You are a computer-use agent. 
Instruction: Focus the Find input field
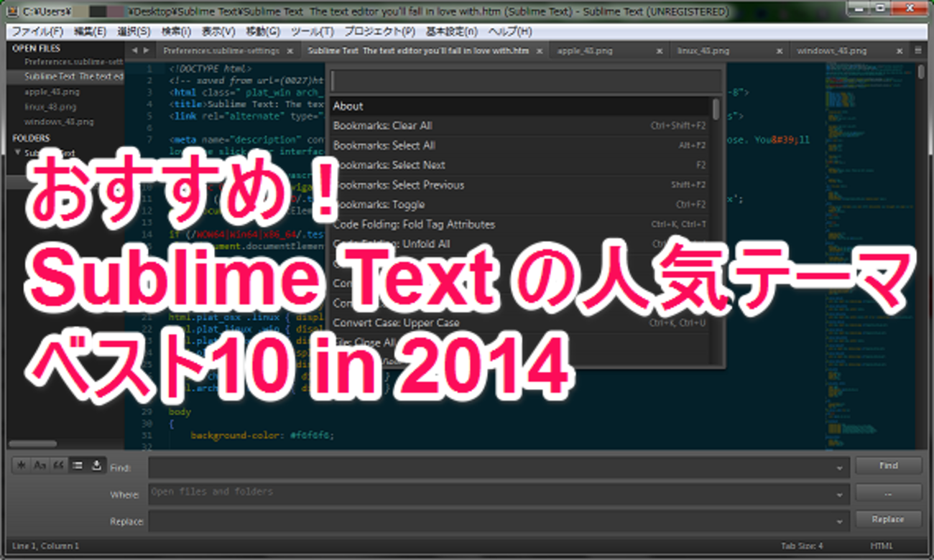498,467
